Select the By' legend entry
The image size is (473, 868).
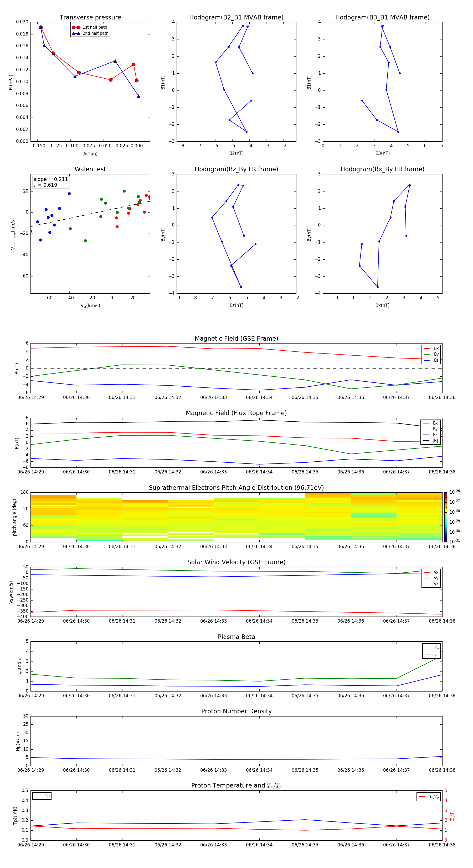point(431,429)
